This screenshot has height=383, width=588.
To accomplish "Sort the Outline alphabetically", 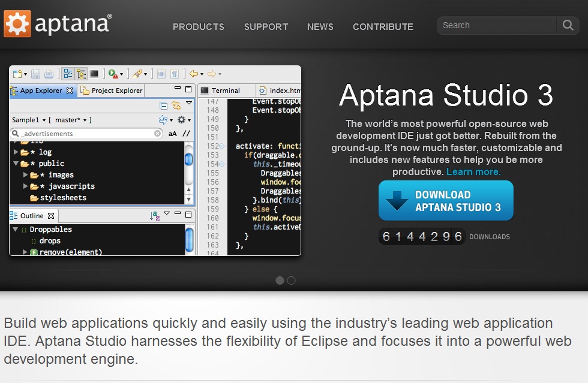I will click(x=155, y=216).
